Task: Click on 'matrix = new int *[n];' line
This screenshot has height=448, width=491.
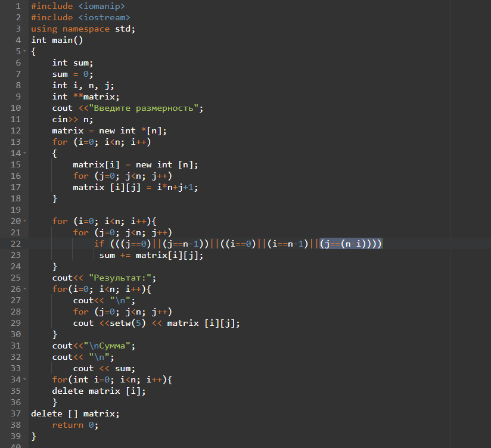Action: click(109, 131)
